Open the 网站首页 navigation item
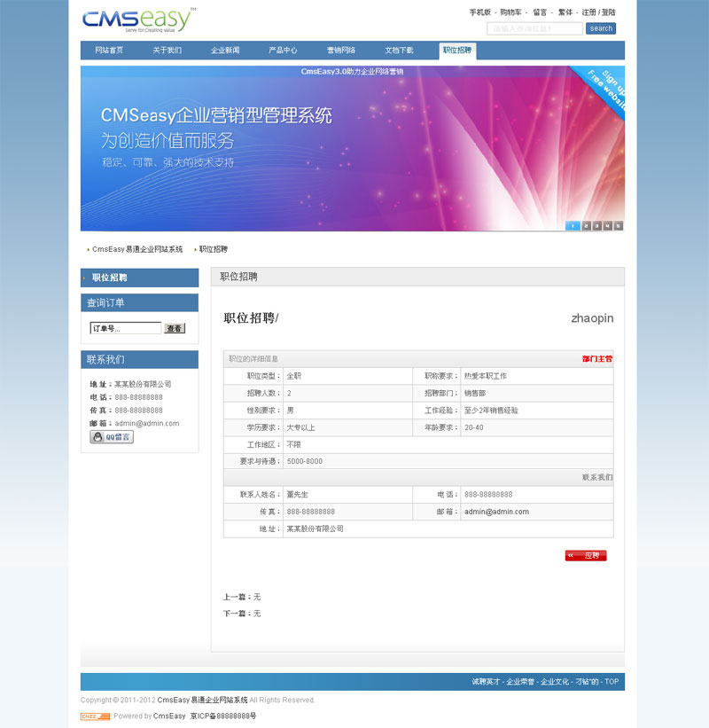The width and height of the screenshot is (709, 728). [x=109, y=51]
